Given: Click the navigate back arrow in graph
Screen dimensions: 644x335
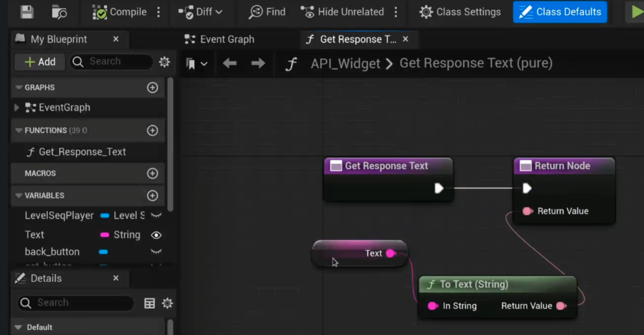Looking at the screenshot, I should click(230, 64).
